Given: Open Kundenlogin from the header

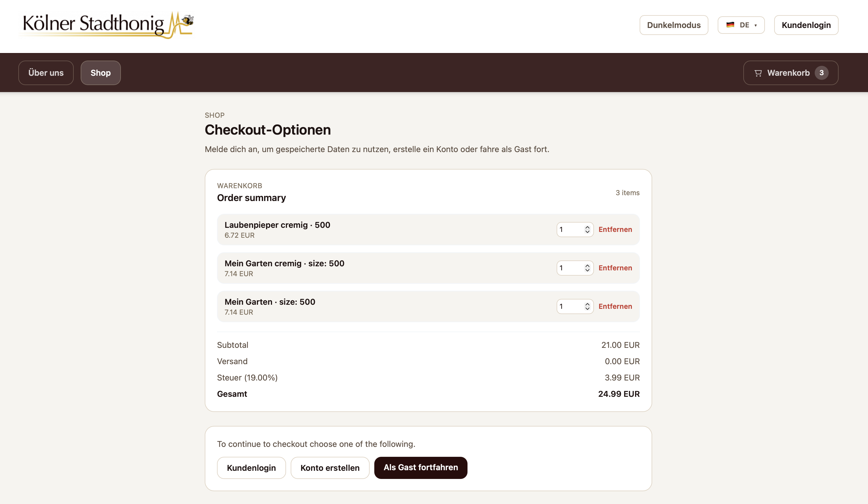Looking at the screenshot, I should (x=806, y=25).
